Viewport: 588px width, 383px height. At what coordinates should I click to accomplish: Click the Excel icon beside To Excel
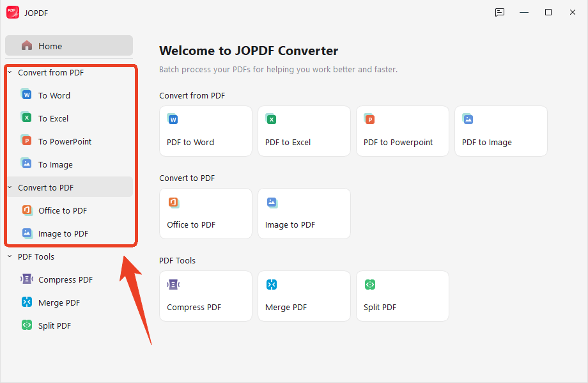pyautogui.click(x=26, y=118)
